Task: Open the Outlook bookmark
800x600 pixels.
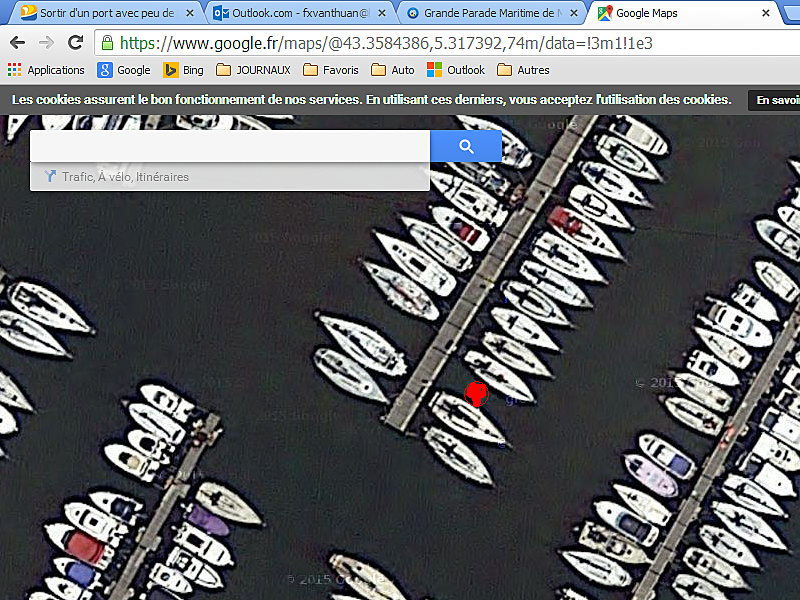Action: point(456,70)
